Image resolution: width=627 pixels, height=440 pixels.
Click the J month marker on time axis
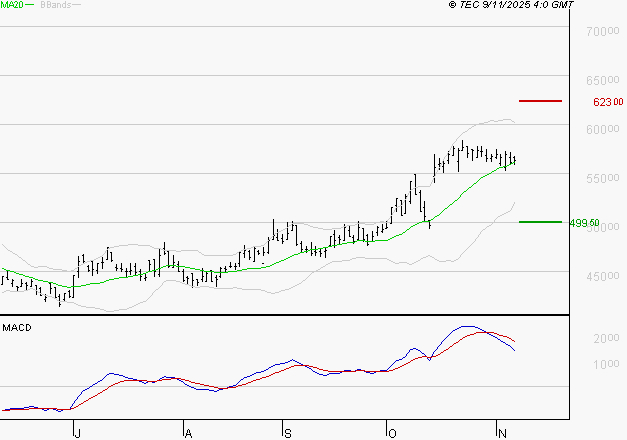pyautogui.click(x=78, y=433)
